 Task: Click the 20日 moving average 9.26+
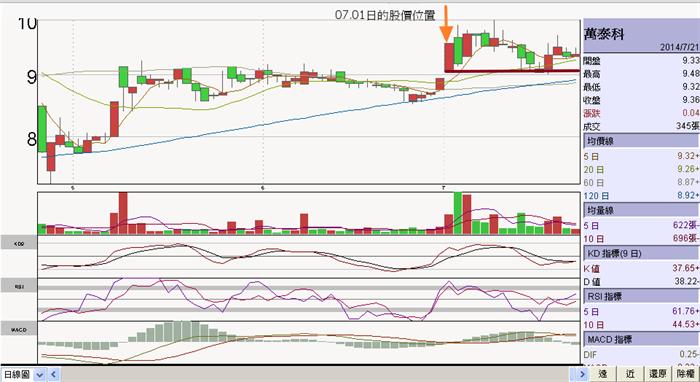point(688,169)
